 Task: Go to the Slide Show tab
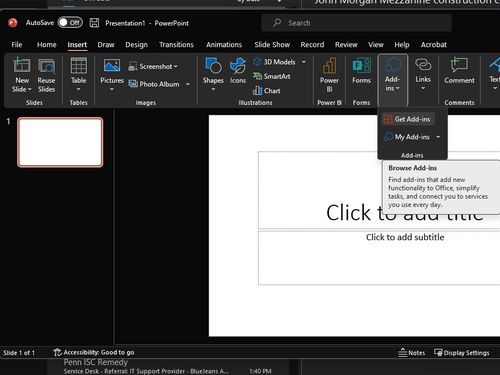[272, 45]
